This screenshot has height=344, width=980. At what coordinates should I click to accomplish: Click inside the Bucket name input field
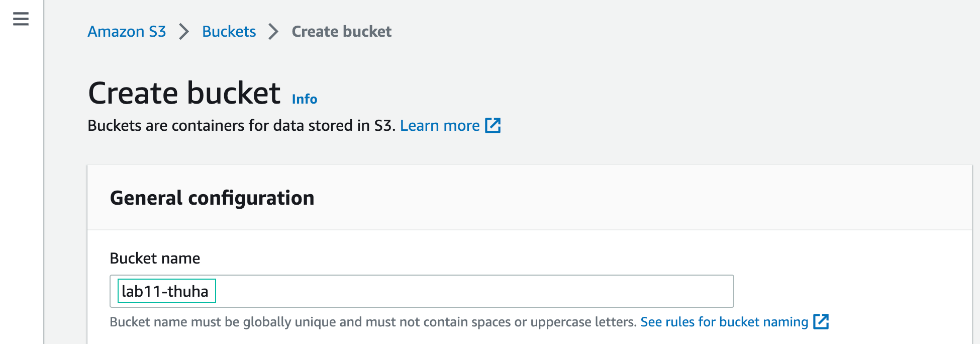pos(422,291)
